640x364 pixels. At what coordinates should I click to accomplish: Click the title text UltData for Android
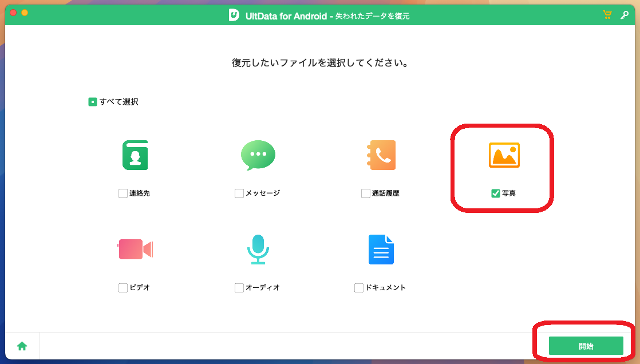[286, 16]
